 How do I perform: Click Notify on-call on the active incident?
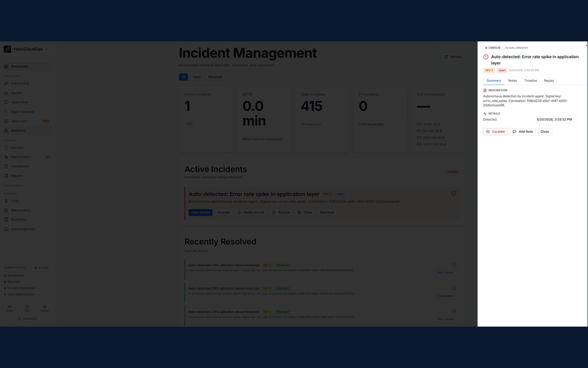coord(251,213)
